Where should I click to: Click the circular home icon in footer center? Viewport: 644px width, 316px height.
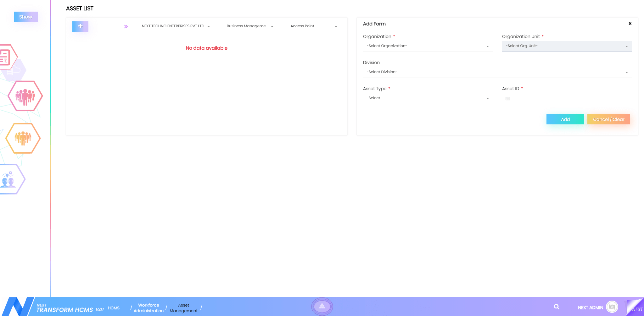322,306
